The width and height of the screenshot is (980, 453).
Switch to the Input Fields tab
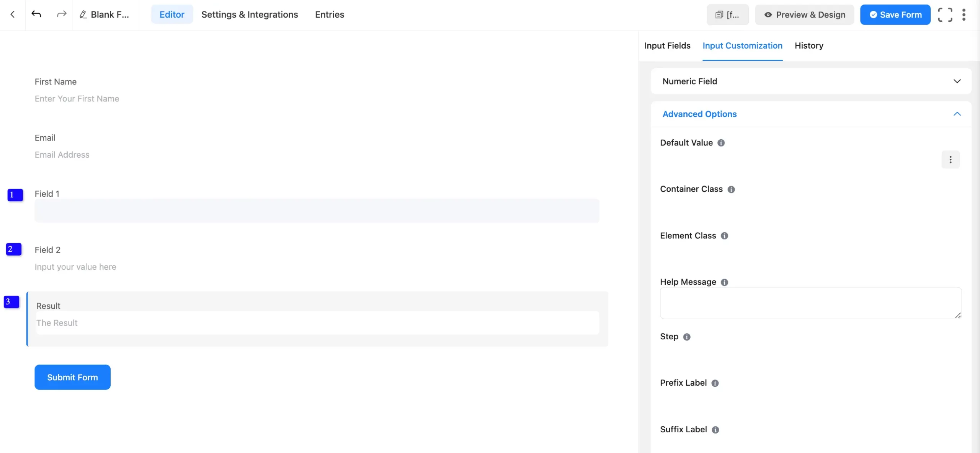667,46
